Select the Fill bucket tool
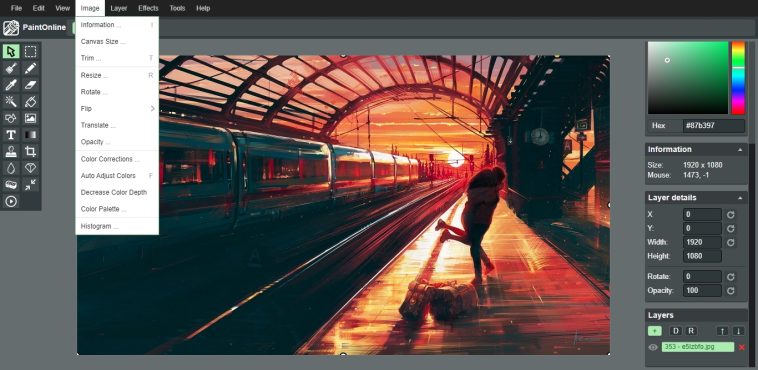Viewport: 758px width, 370px height. point(30,102)
